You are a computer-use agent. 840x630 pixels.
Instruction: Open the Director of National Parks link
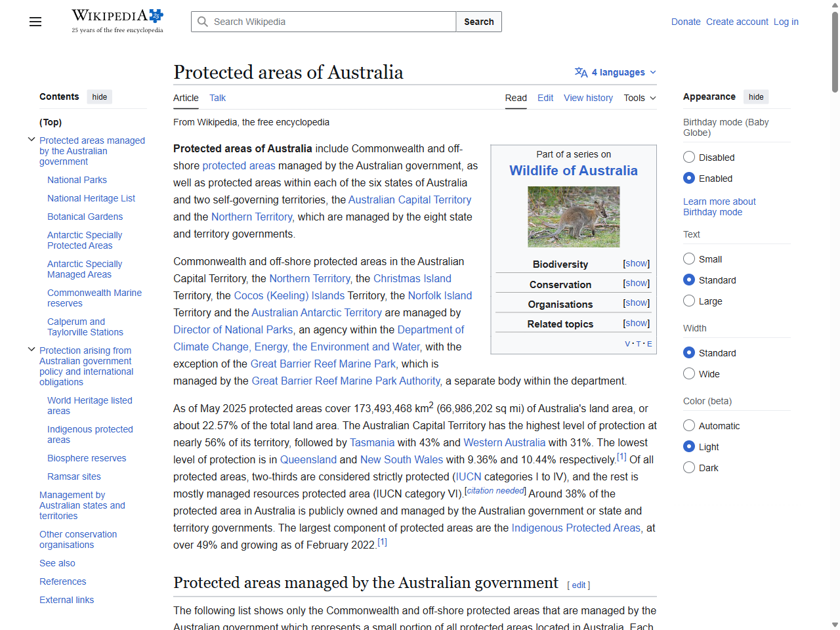point(233,329)
